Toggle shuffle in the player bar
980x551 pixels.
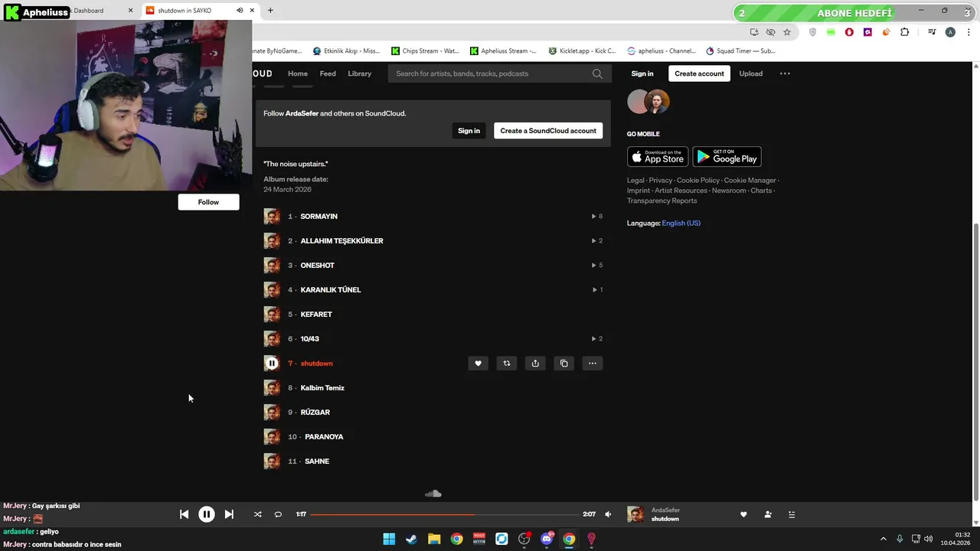tap(257, 514)
